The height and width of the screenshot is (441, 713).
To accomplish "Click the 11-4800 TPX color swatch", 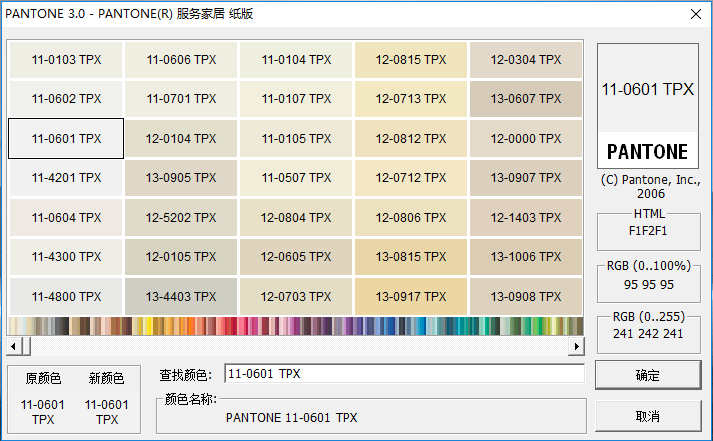I will pos(66,296).
